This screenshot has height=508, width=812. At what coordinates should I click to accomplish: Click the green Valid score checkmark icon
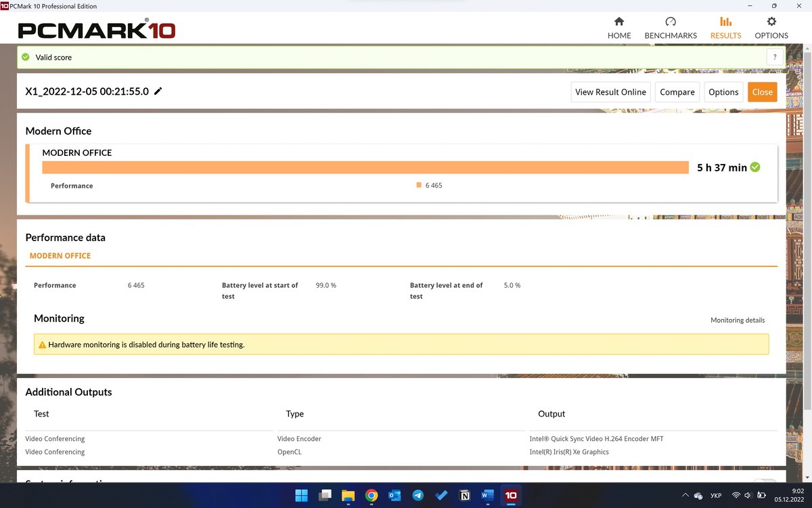click(x=26, y=58)
